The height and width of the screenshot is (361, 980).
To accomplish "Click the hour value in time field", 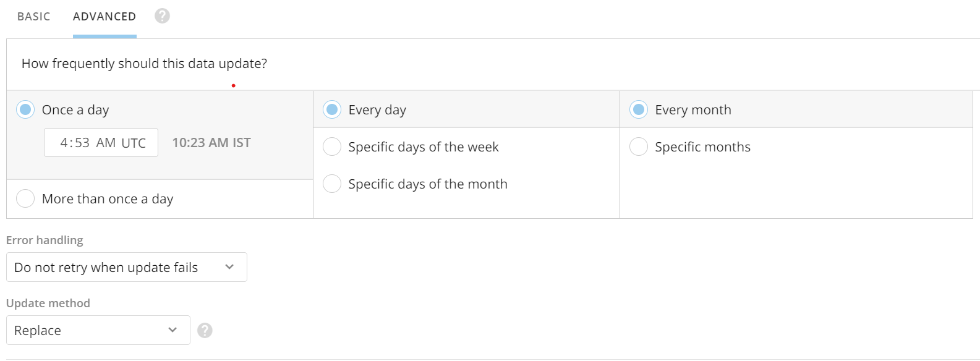I will pos(64,143).
